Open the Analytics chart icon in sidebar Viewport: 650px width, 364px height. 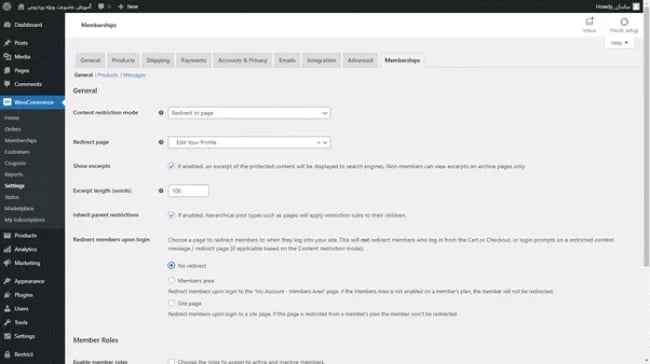(7, 249)
